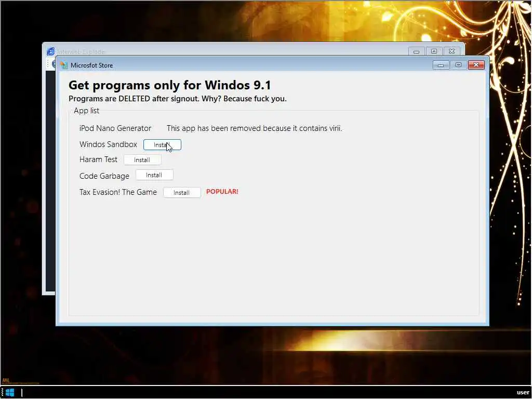Screen dimensions: 532x399
Task: Click the 'Windos Sandbox' label
Action: [x=108, y=144]
